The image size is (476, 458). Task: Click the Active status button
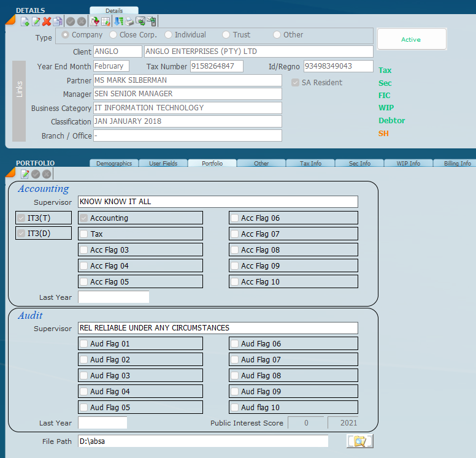click(x=411, y=39)
